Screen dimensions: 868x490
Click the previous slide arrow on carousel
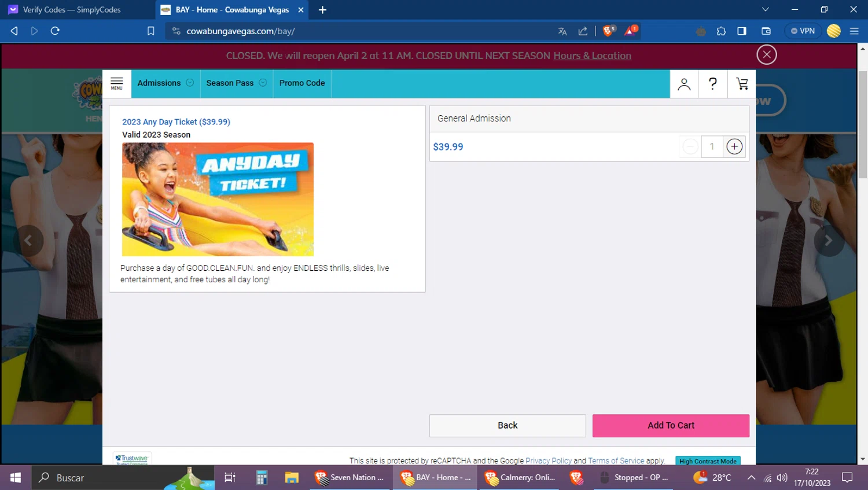[28, 240]
